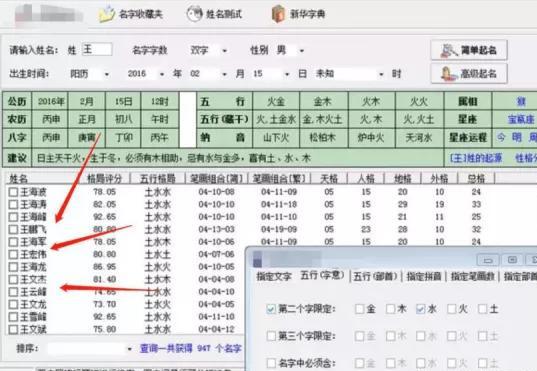Click the 外格 column header
Screen dimensions: 537x371
point(439,178)
